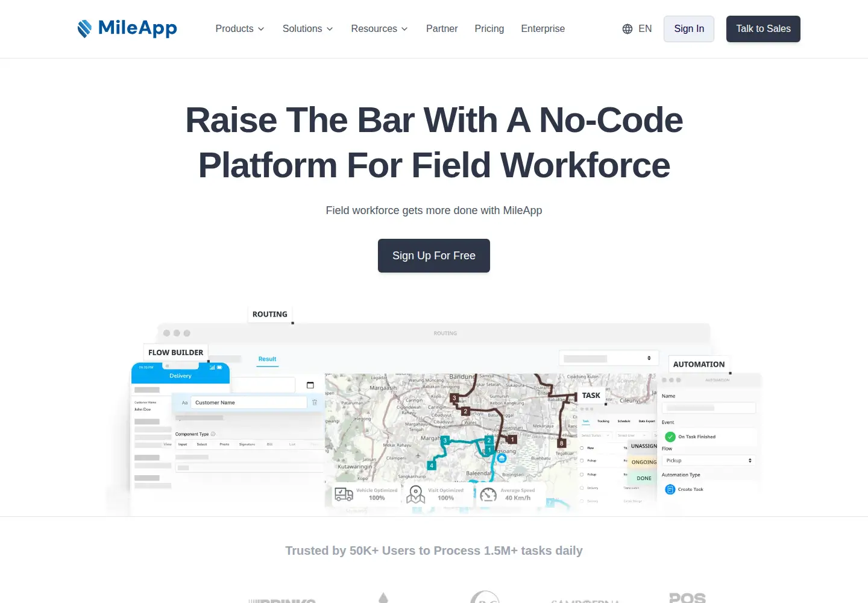
Task: Expand the Resources menu
Action: click(380, 29)
